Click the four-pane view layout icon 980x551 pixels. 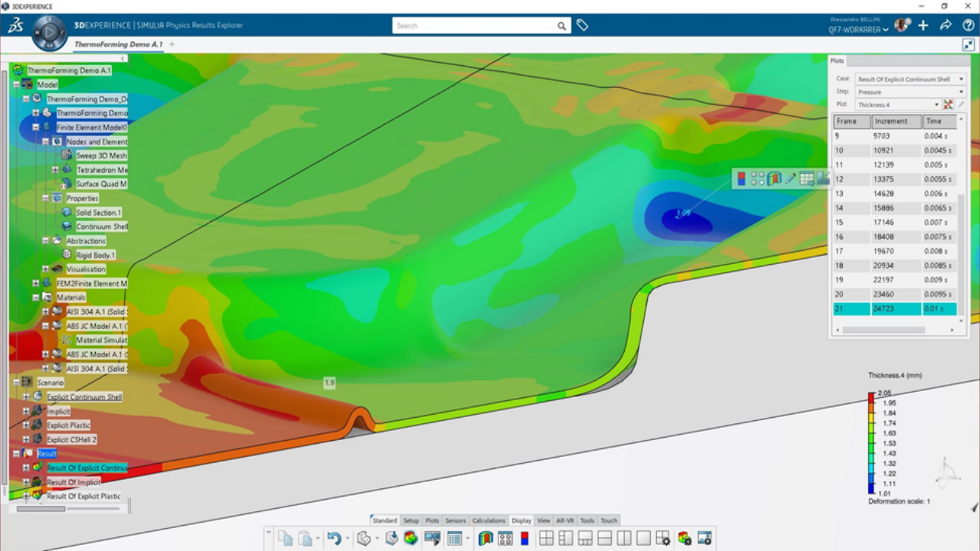point(547,539)
